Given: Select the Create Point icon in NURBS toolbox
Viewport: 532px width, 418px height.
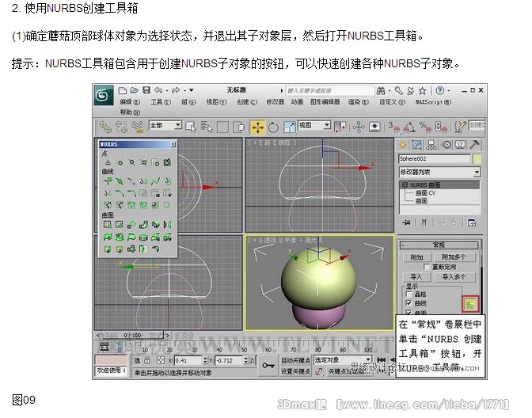Looking at the screenshot, I should pos(108,162).
